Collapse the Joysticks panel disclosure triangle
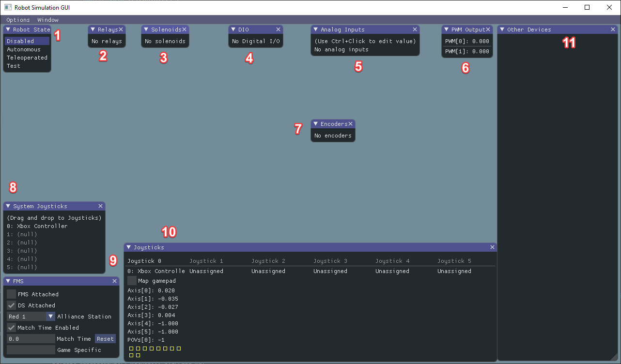Screen dimensions: 621x364 pyautogui.click(x=129, y=247)
